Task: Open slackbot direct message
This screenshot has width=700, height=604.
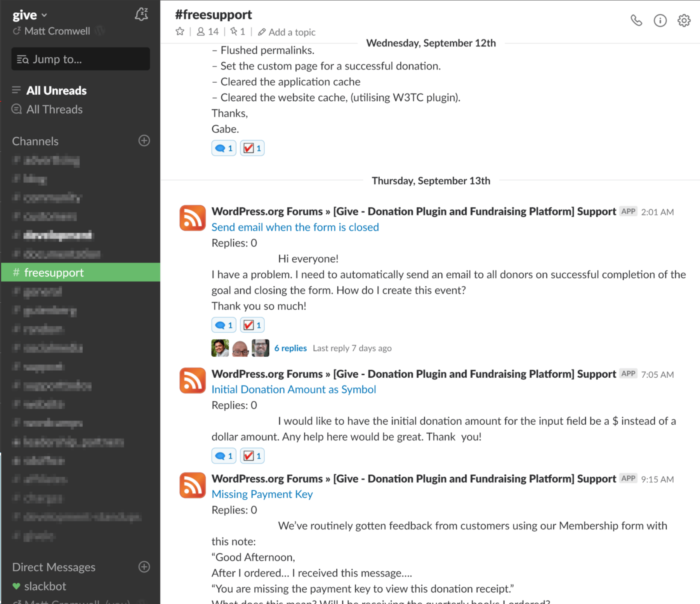Action: tap(45, 586)
